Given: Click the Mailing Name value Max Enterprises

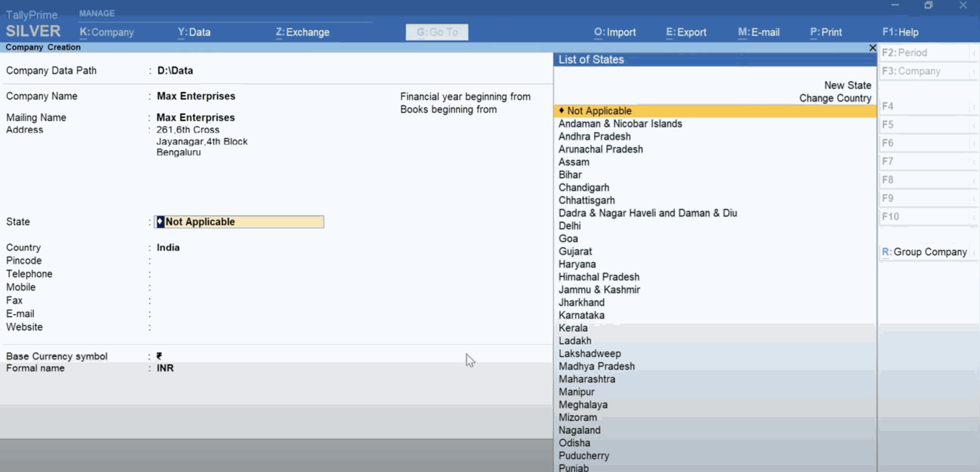Looking at the screenshot, I should coord(195,117).
